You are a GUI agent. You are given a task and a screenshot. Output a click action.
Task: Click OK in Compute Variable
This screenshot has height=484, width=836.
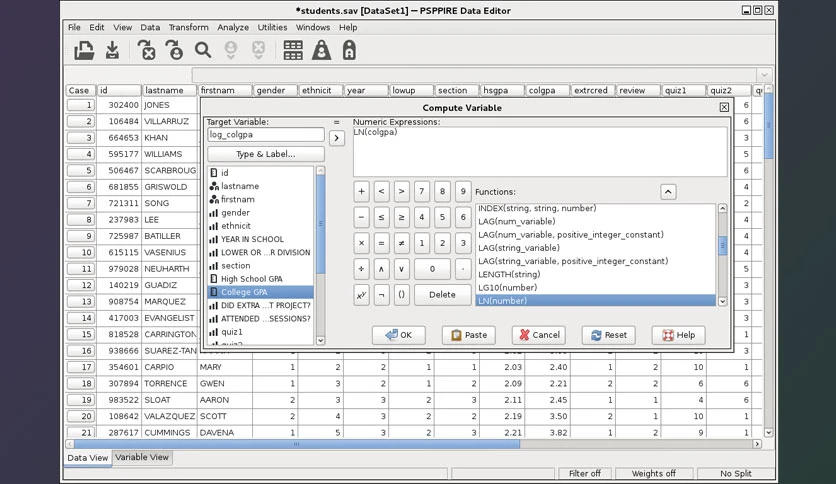(x=399, y=335)
